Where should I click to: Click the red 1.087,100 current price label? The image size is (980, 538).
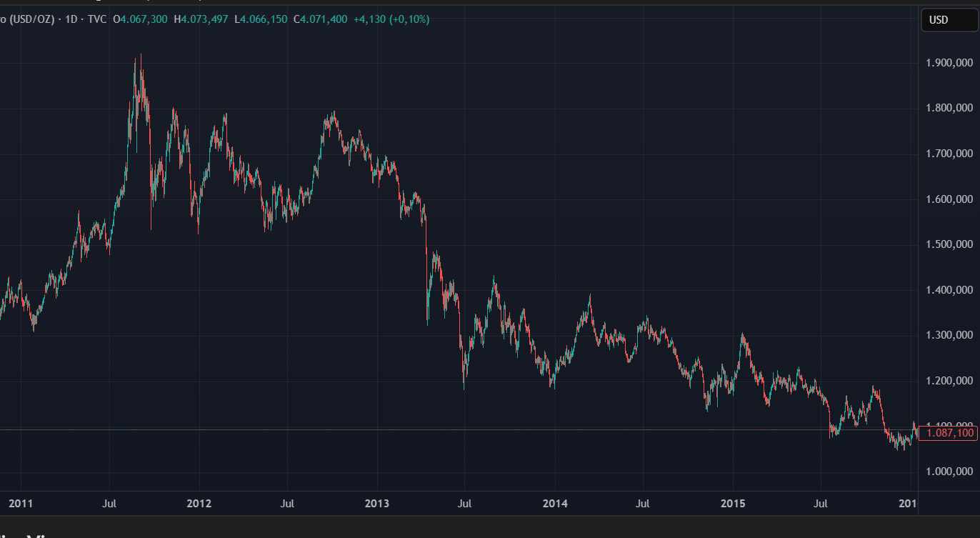(x=948, y=433)
